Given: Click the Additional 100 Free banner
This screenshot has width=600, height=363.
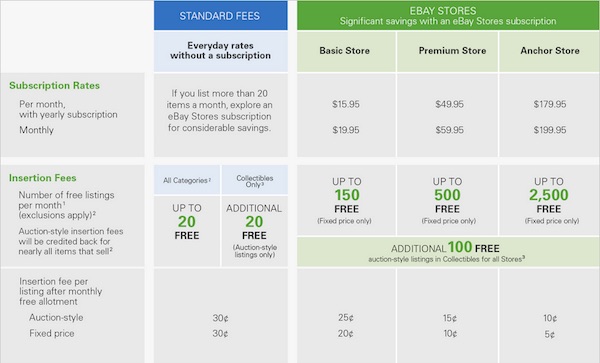Looking at the screenshot, I should 448,252.
